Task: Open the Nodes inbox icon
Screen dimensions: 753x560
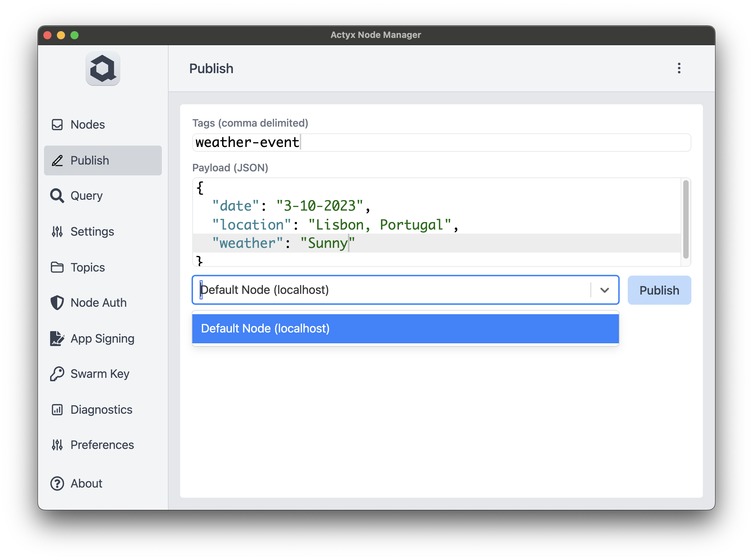Action: (x=57, y=124)
